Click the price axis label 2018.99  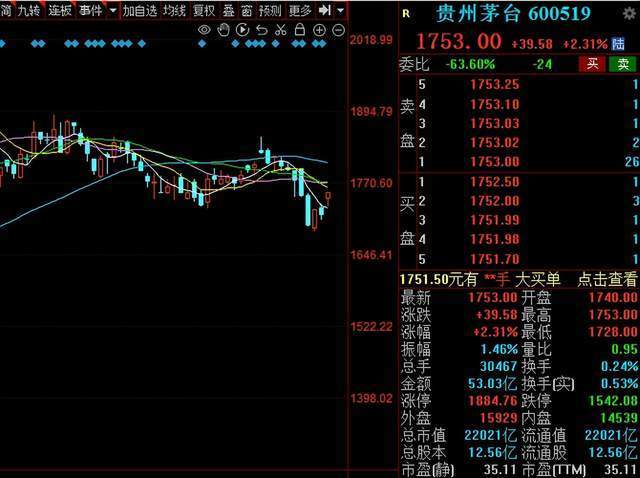[x=371, y=40]
